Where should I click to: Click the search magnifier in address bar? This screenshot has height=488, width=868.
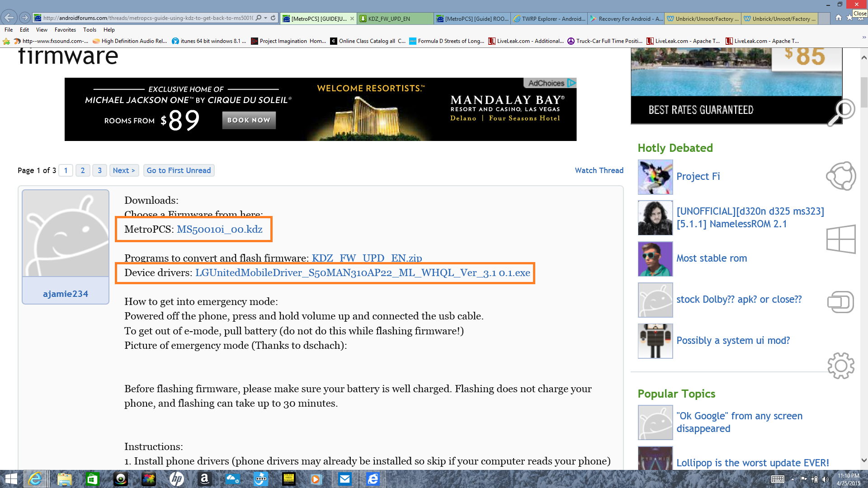tap(258, 18)
